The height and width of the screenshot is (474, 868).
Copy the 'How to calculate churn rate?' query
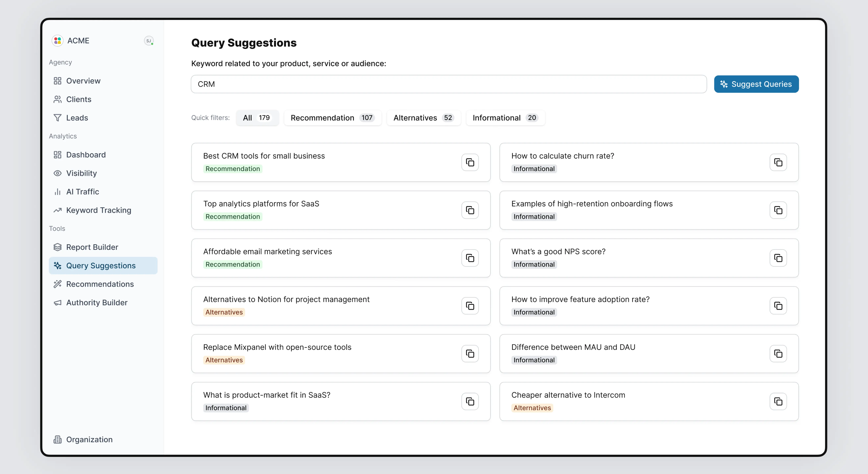pyautogui.click(x=778, y=162)
